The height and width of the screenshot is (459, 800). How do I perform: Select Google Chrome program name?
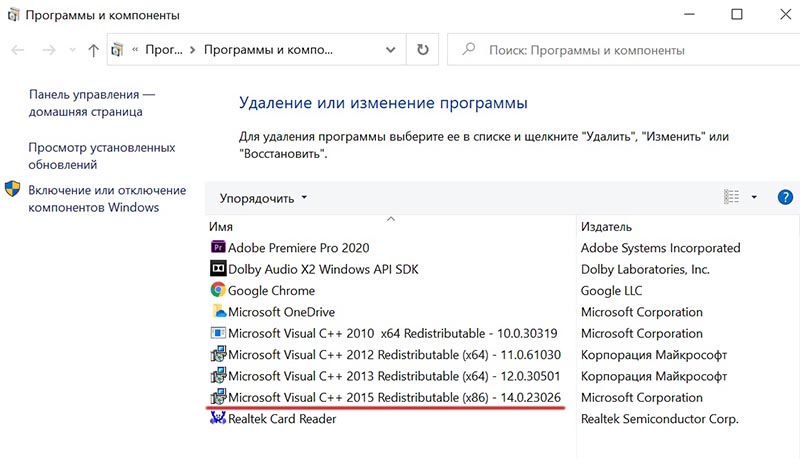coord(271,291)
